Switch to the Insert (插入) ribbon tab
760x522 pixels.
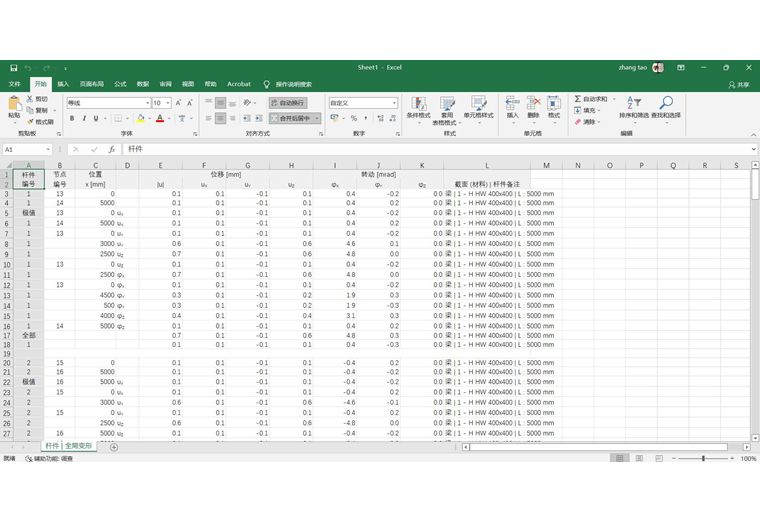click(x=63, y=84)
